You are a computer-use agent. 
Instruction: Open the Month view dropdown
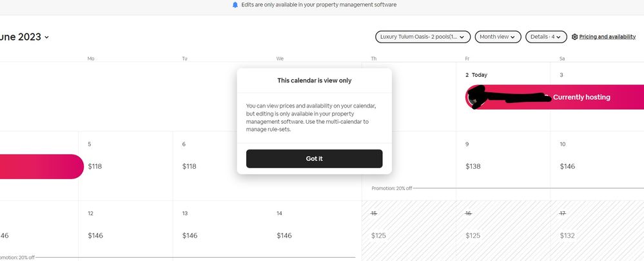pyautogui.click(x=498, y=37)
